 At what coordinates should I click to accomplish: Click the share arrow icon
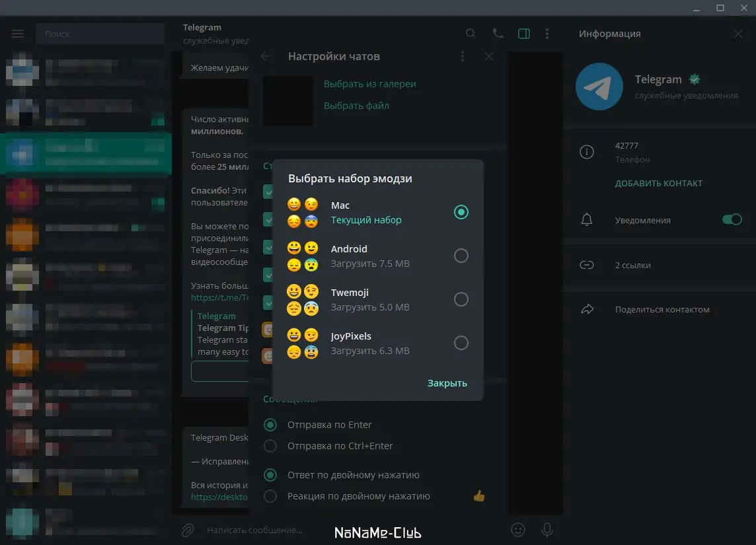click(587, 309)
